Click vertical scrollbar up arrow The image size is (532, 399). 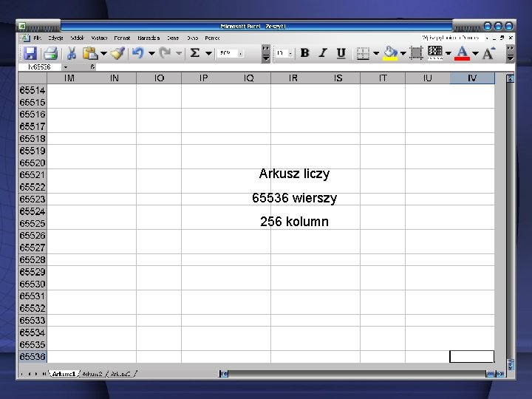click(510, 79)
